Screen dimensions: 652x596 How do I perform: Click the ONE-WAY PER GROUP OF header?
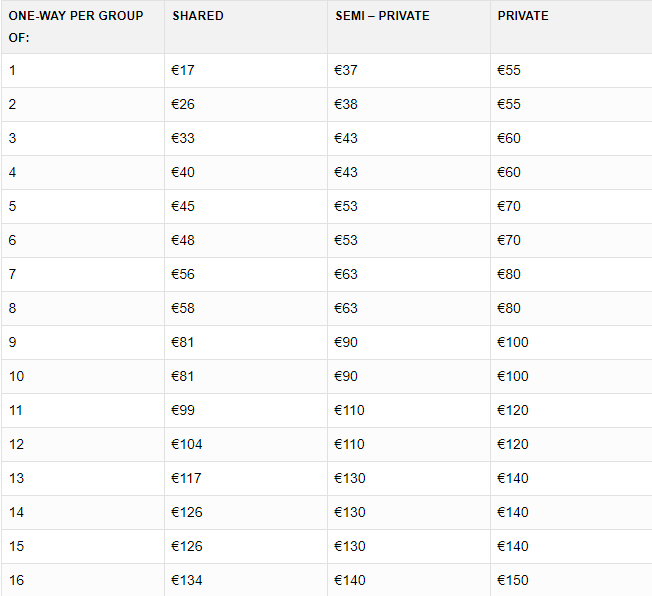pyautogui.click(x=76, y=27)
